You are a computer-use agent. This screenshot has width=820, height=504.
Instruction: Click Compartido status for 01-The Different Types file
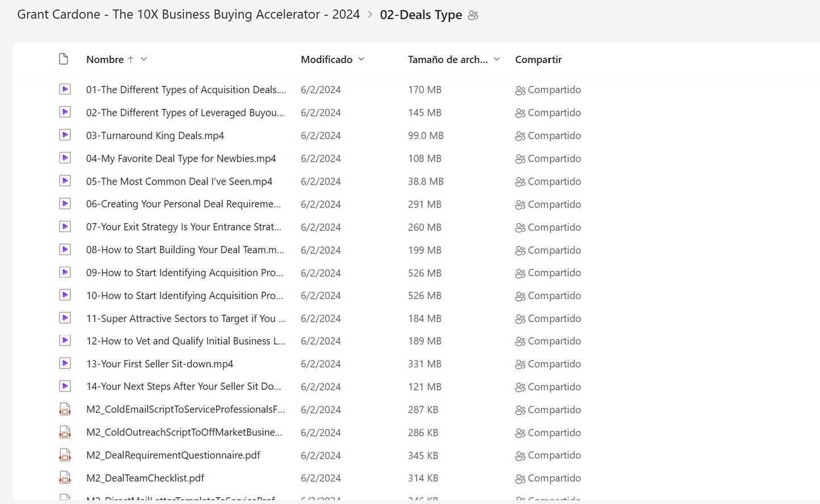(554, 90)
